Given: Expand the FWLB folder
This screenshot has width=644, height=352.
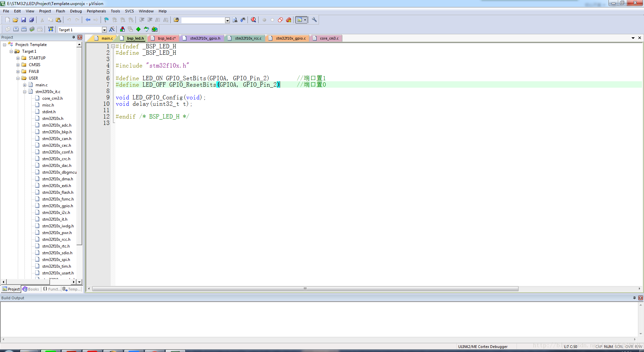Looking at the screenshot, I should (18, 72).
